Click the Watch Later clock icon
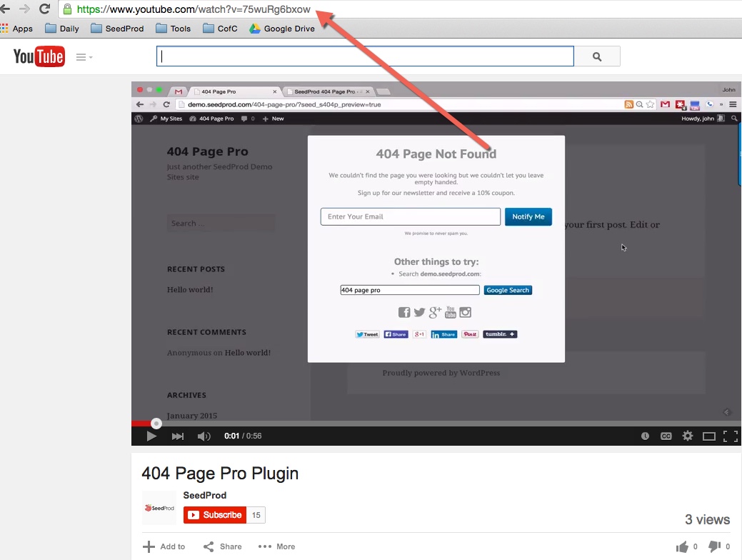 (x=645, y=436)
